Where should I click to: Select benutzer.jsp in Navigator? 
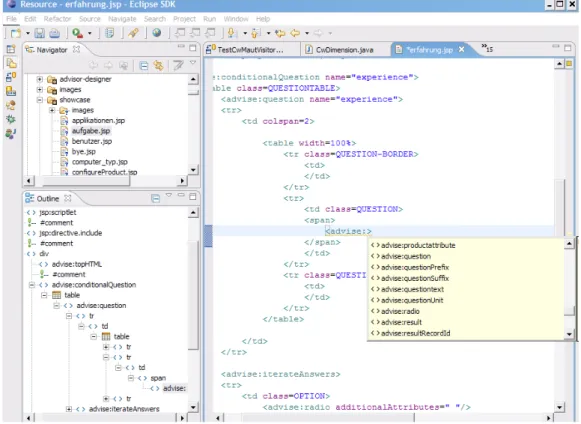pos(92,141)
